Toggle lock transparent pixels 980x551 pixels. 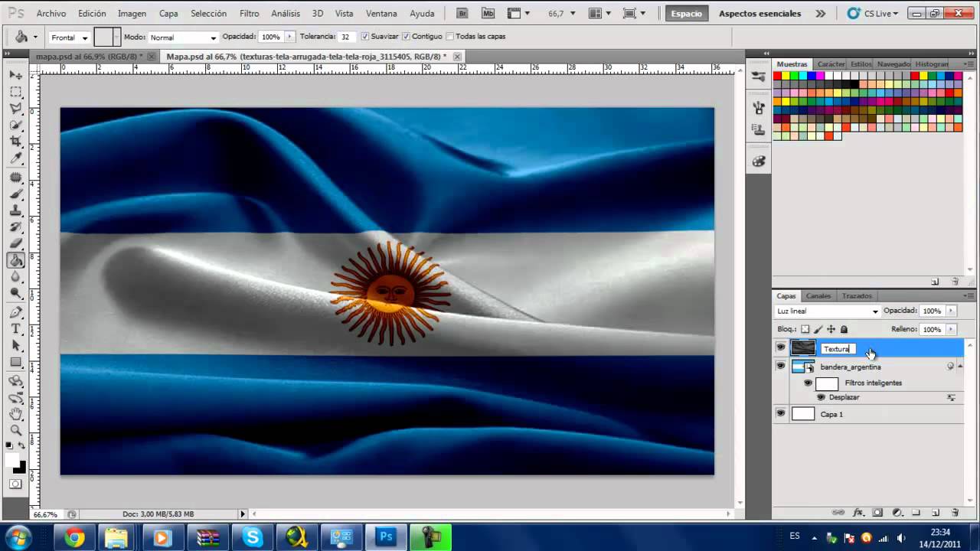[x=805, y=329]
